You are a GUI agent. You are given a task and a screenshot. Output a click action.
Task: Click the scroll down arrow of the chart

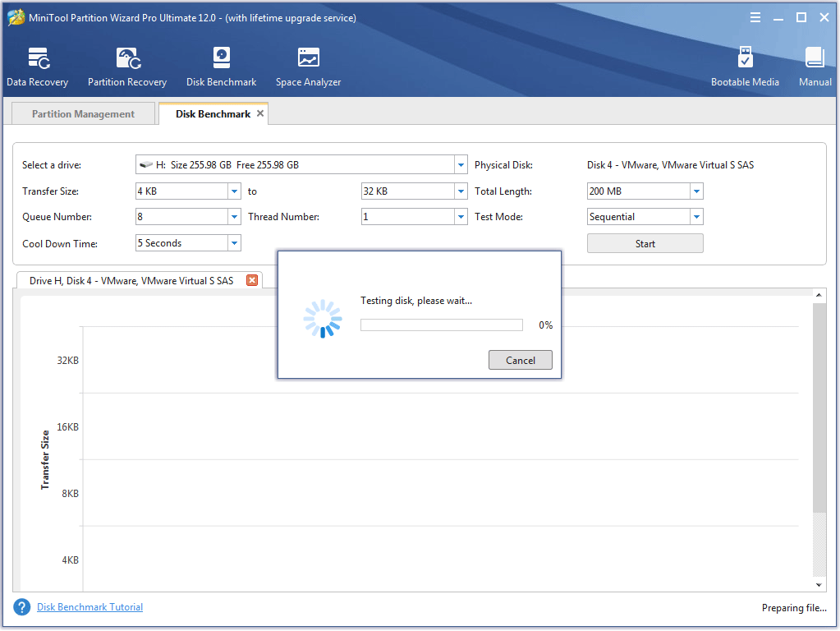(819, 585)
